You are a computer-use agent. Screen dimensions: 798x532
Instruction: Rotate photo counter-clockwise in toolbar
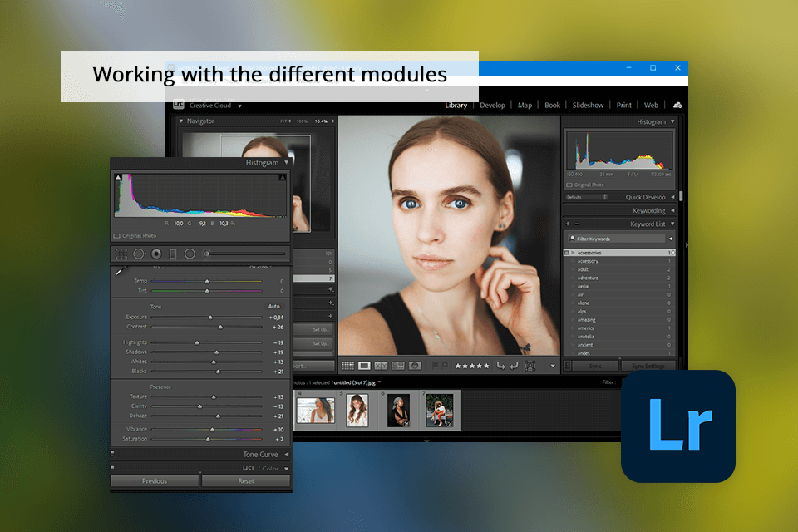[x=500, y=366]
